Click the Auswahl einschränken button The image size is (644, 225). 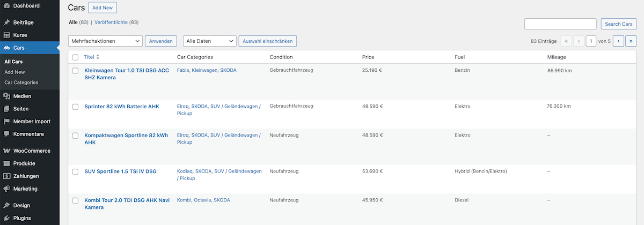coord(268,41)
